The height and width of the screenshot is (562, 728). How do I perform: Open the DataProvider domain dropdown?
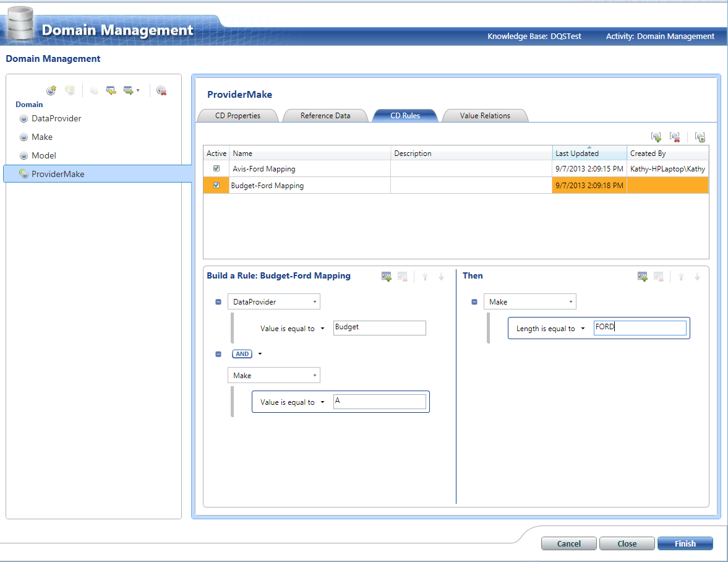pyautogui.click(x=315, y=302)
